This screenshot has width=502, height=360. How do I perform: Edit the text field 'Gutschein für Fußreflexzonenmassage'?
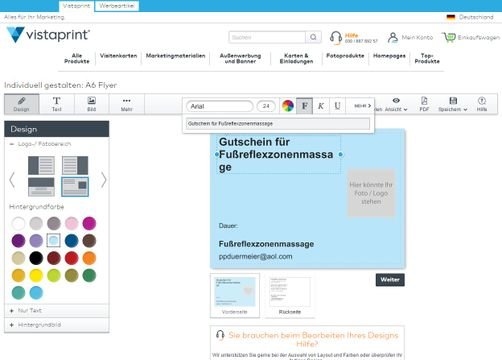point(278,124)
